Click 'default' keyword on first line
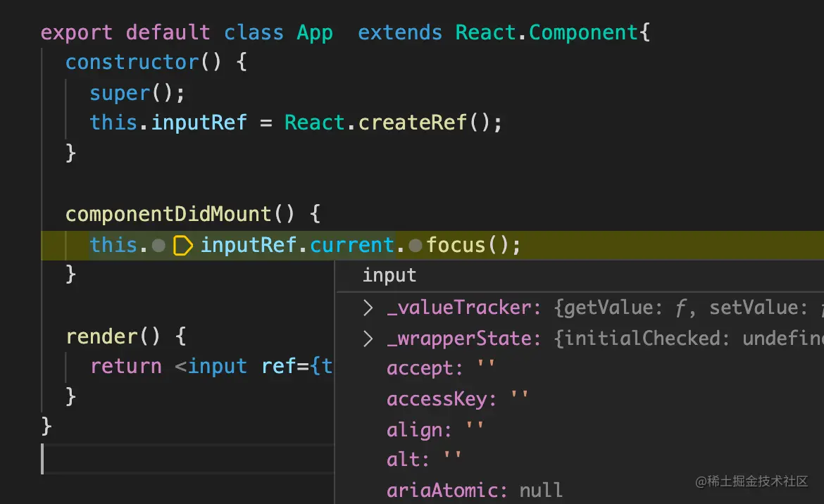Image resolution: width=824 pixels, height=504 pixels. 168,32
